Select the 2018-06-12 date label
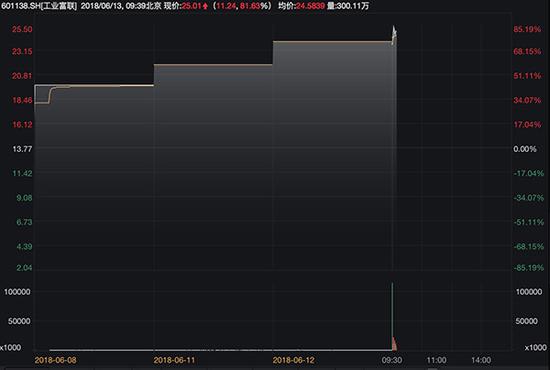The image size is (550, 370). pos(293,360)
